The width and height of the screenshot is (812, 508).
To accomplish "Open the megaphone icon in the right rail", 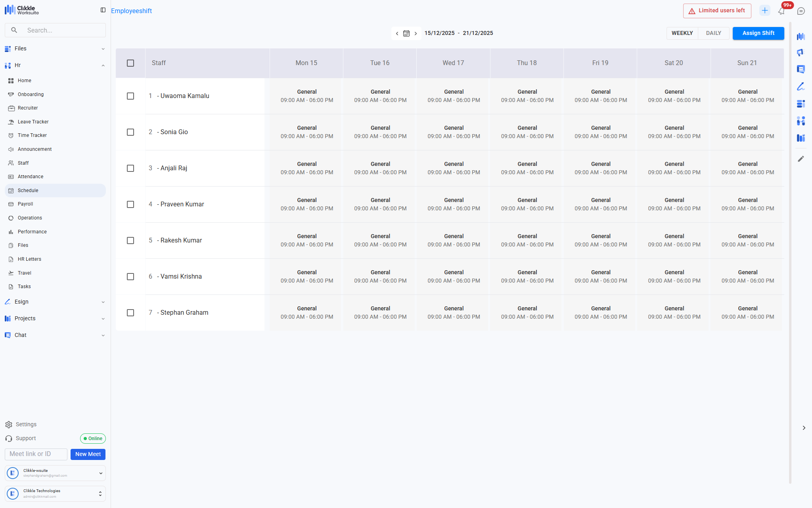I will pyautogui.click(x=801, y=53).
